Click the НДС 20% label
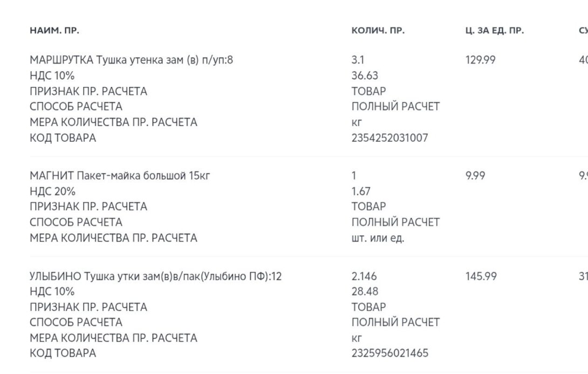 (x=52, y=191)
